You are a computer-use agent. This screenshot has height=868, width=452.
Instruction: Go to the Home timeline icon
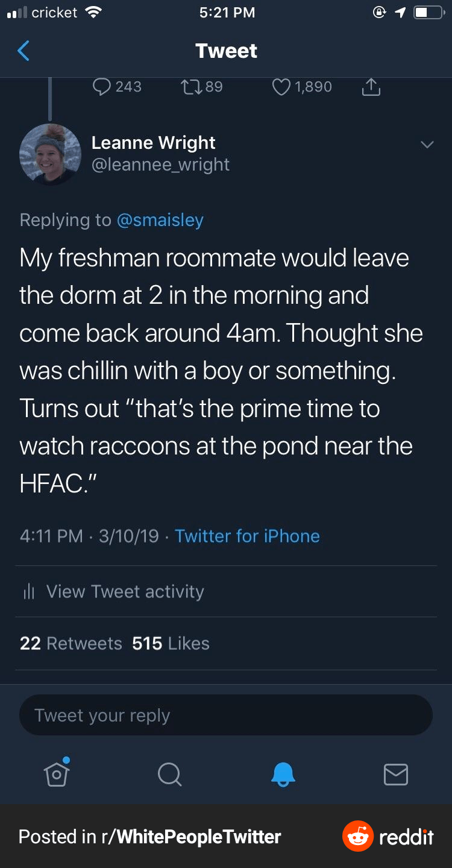56,775
